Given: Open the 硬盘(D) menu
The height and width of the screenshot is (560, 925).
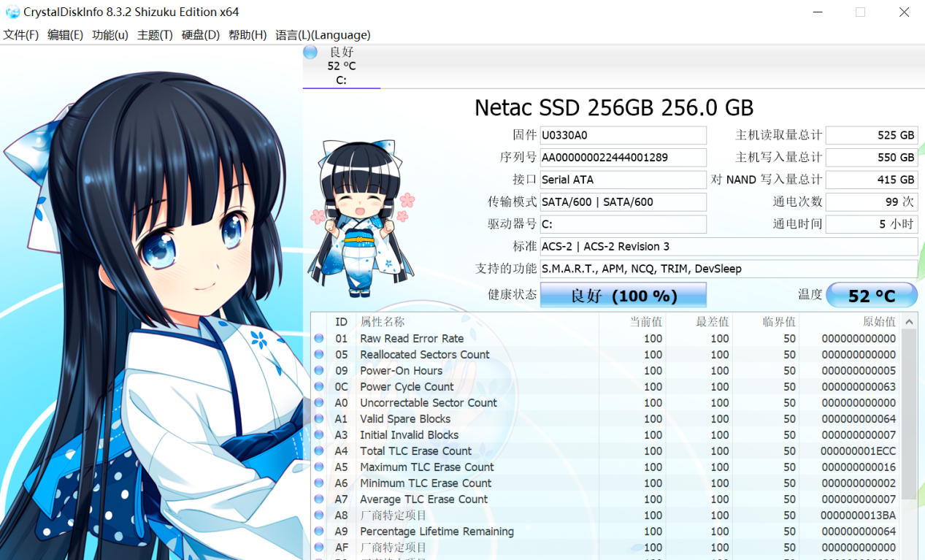Looking at the screenshot, I should (201, 35).
